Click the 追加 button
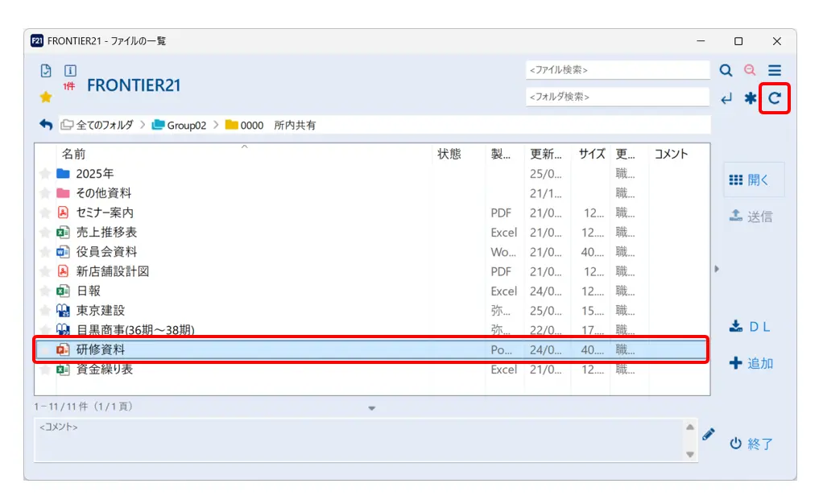 [751, 363]
